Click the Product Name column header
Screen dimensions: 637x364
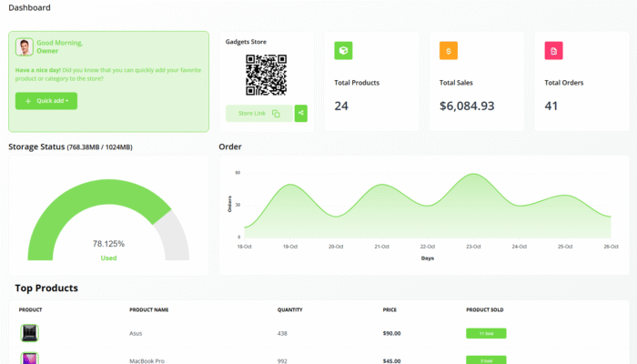tap(149, 310)
